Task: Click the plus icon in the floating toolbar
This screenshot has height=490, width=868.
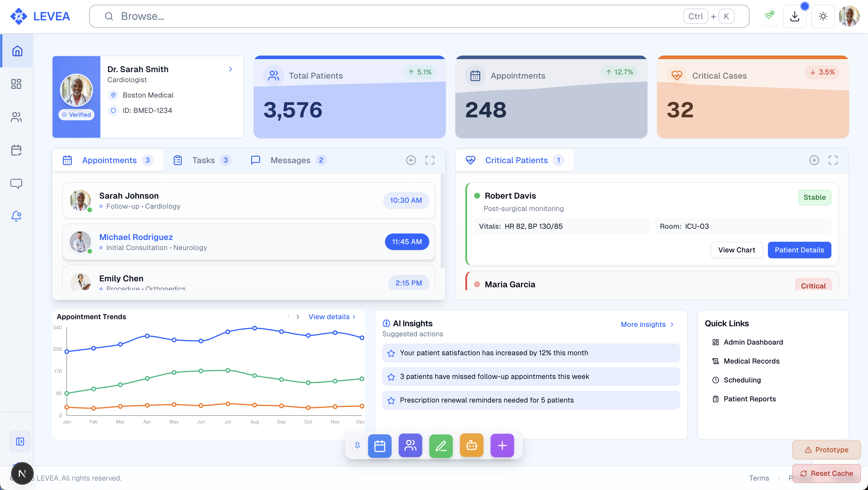Action: click(x=502, y=445)
